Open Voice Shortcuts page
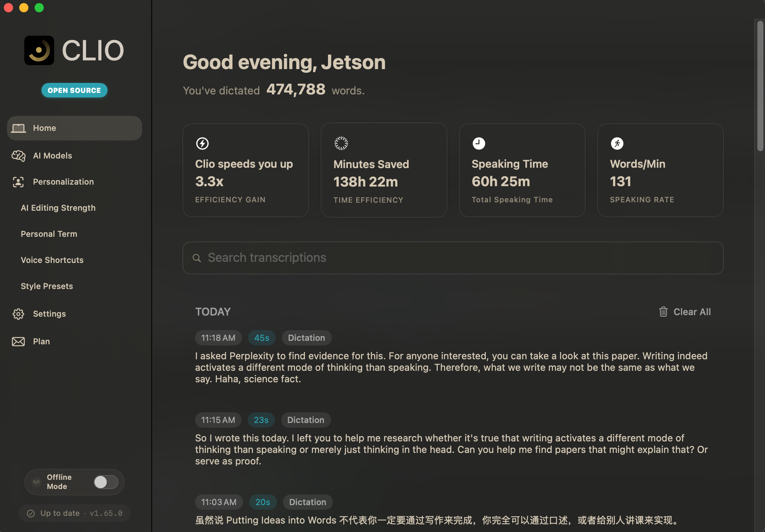Viewport: 765px width, 532px height. click(52, 260)
